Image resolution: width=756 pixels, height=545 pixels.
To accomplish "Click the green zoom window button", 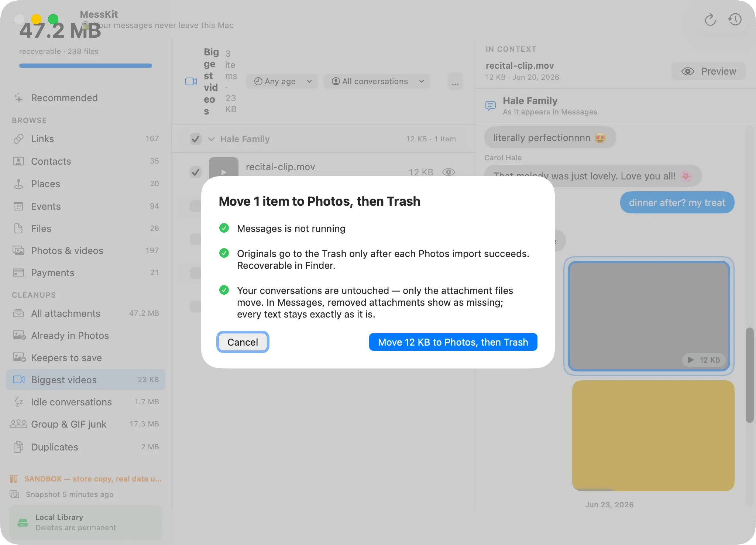I will [x=53, y=19].
